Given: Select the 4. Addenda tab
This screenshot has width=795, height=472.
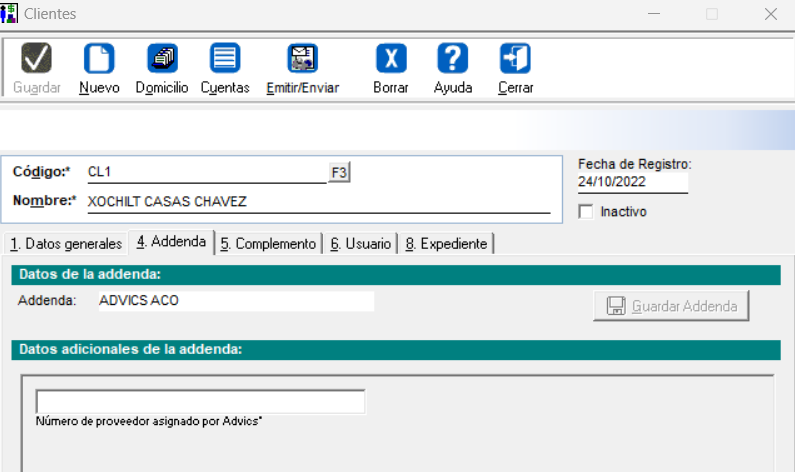Looking at the screenshot, I should [171, 242].
